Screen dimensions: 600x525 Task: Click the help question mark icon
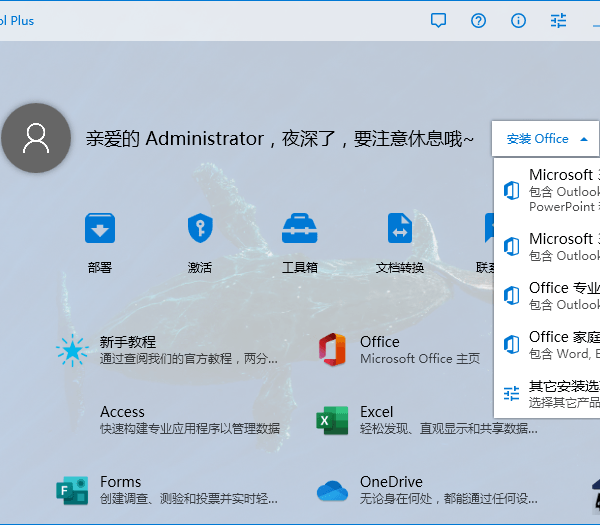pos(478,20)
